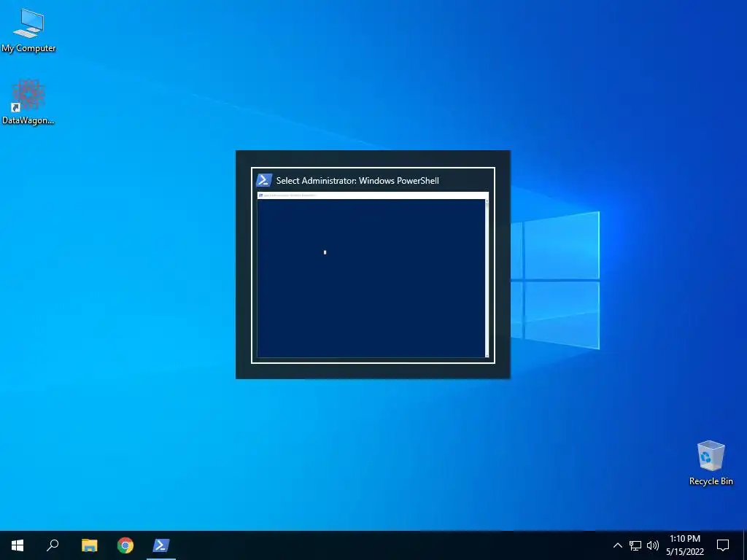This screenshot has height=560, width=747.
Task: Select the DataWagon desktop shortcut
Action: 28,102
